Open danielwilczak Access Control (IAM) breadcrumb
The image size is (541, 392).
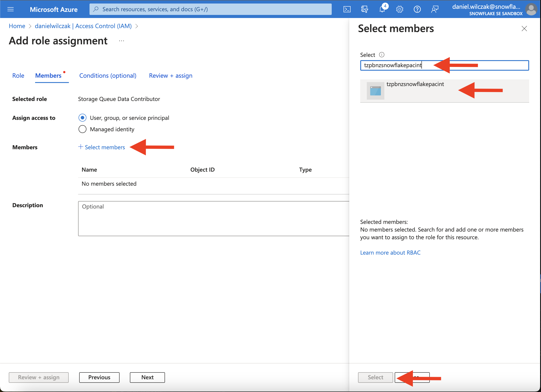pos(83,26)
